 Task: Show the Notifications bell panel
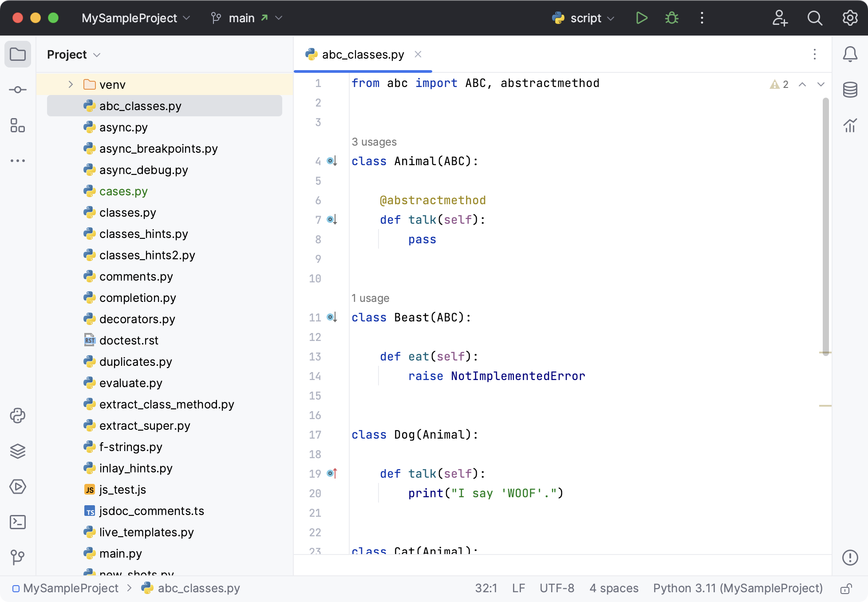(850, 54)
